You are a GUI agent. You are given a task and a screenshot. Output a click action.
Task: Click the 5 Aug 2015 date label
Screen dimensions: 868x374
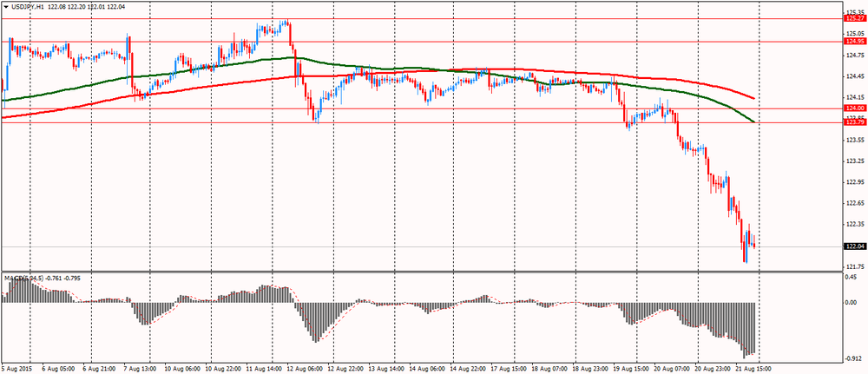16,367
